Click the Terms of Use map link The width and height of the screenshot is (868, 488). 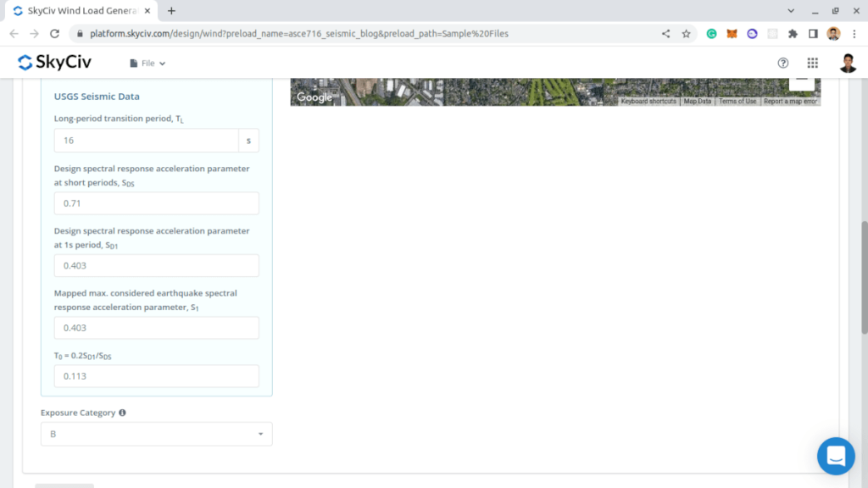click(737, 101)
